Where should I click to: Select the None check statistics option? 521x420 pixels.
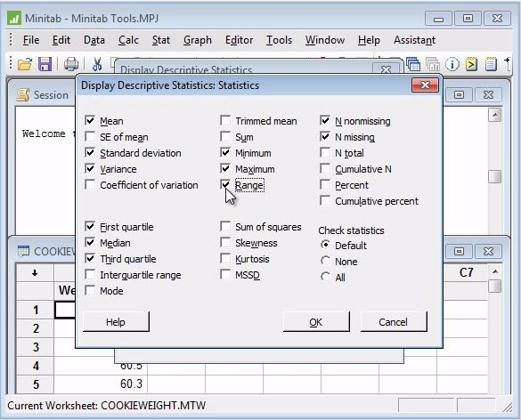[326, 261]
